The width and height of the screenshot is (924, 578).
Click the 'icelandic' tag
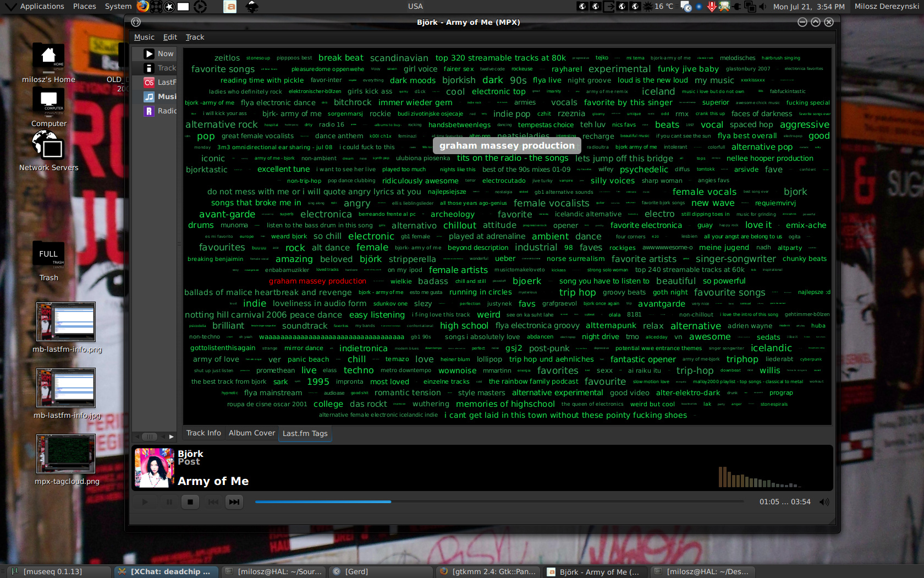771,348
